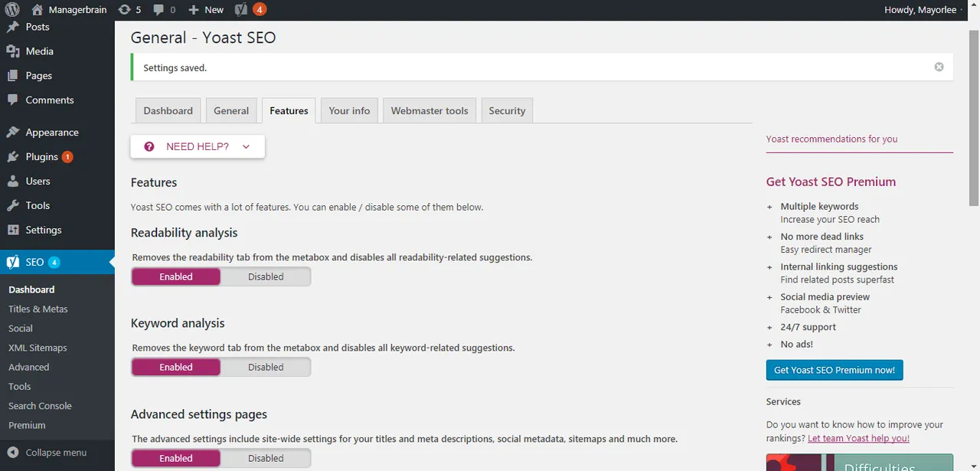Open the Security tab

507,110
